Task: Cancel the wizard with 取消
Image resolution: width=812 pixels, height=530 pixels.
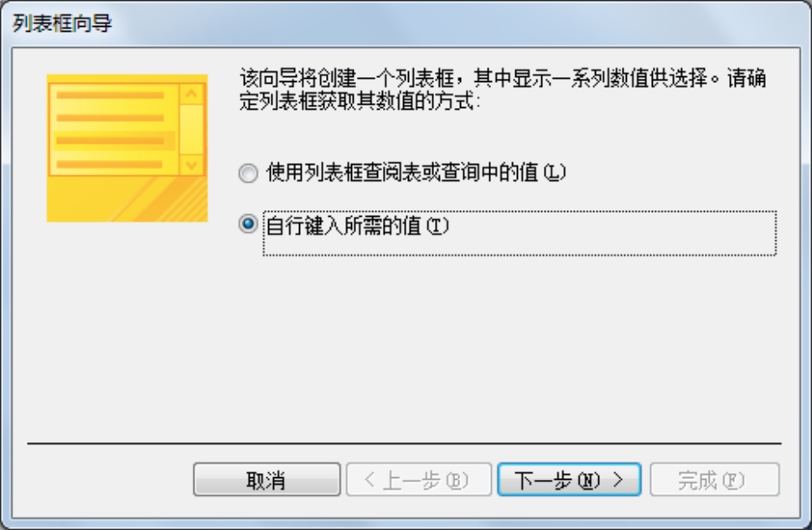Action: pyautogui.click(x=266, y=480)
